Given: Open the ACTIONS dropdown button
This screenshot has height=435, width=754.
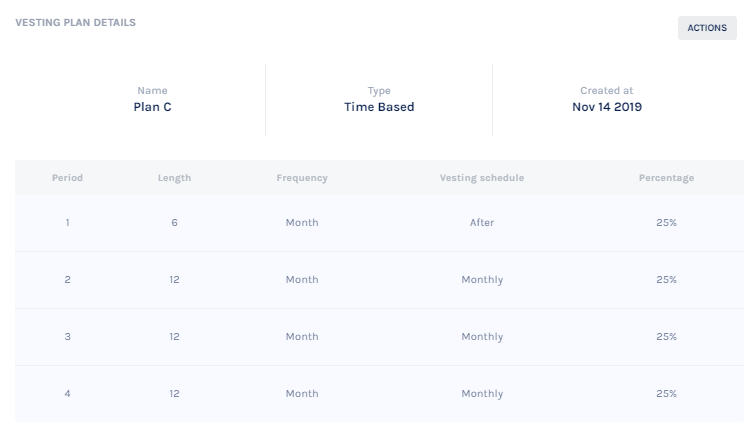Looking at the screenshot, I should tap(707, 28).
